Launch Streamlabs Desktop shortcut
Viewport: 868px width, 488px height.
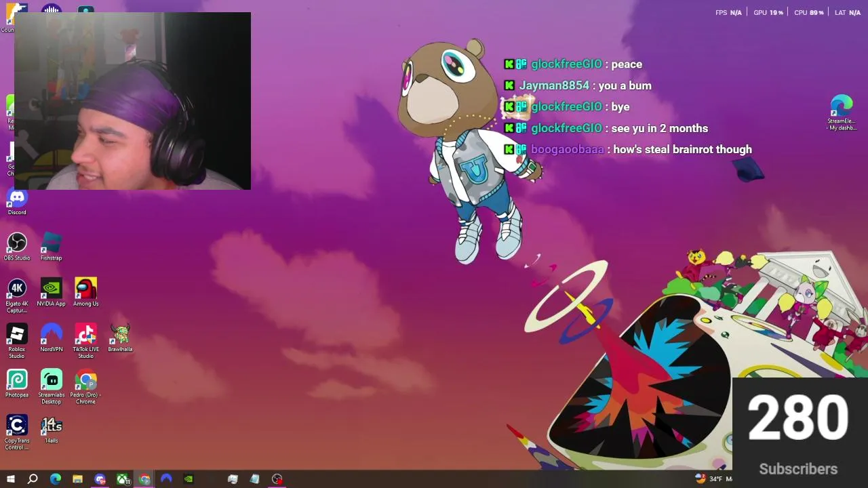52,387
